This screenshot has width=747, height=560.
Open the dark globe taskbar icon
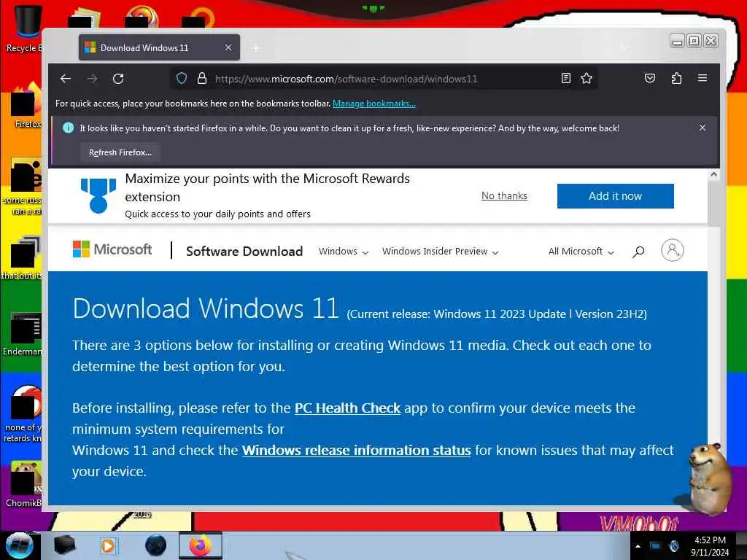pyautogui.click(x=155, y=545)
